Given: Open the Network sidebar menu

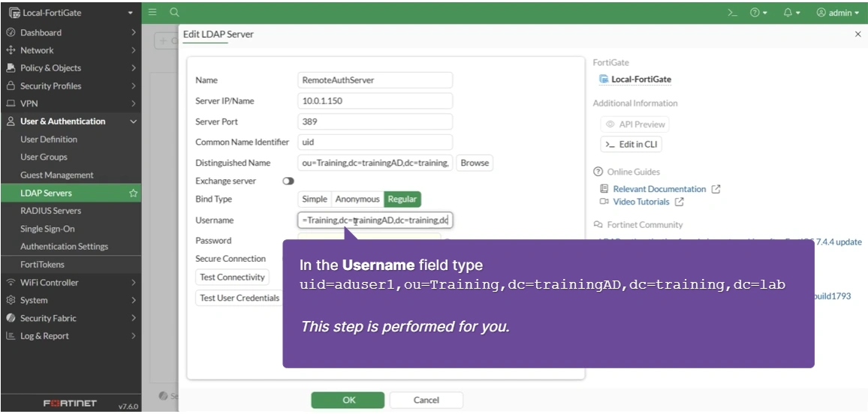Looking at the screenshot, I should point(71,50).
